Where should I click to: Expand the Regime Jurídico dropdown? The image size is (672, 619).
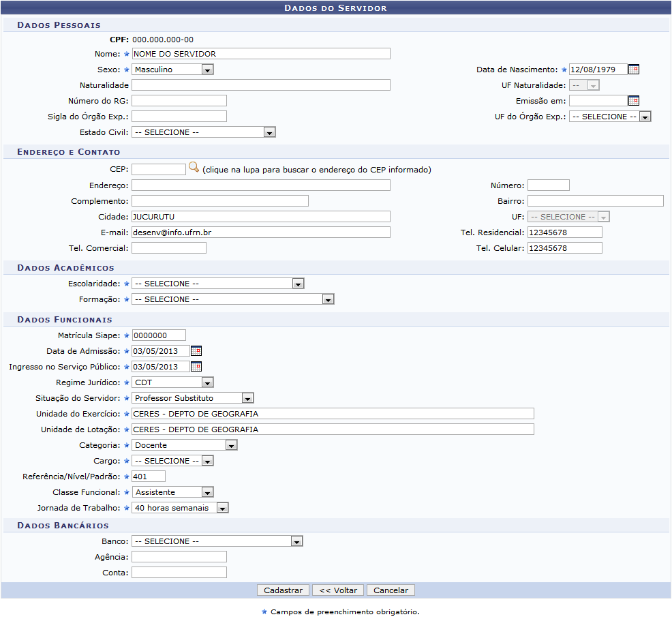coord(172,382)
